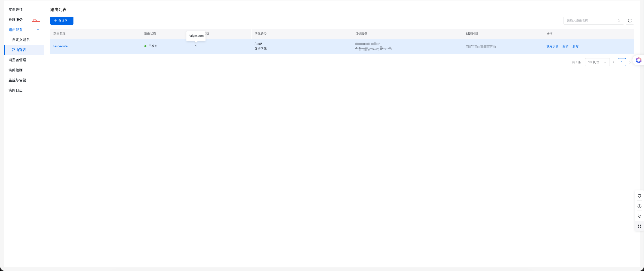The width and height of the screenshot is (644, 271).
Task: Click the search magnifier icon
Action: click(x=619, y=21)
